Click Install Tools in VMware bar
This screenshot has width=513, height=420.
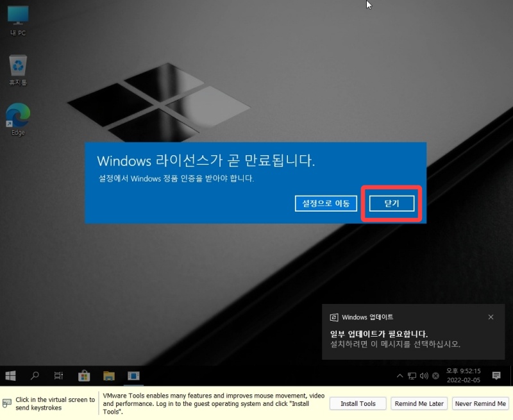[x=358, y=403]
